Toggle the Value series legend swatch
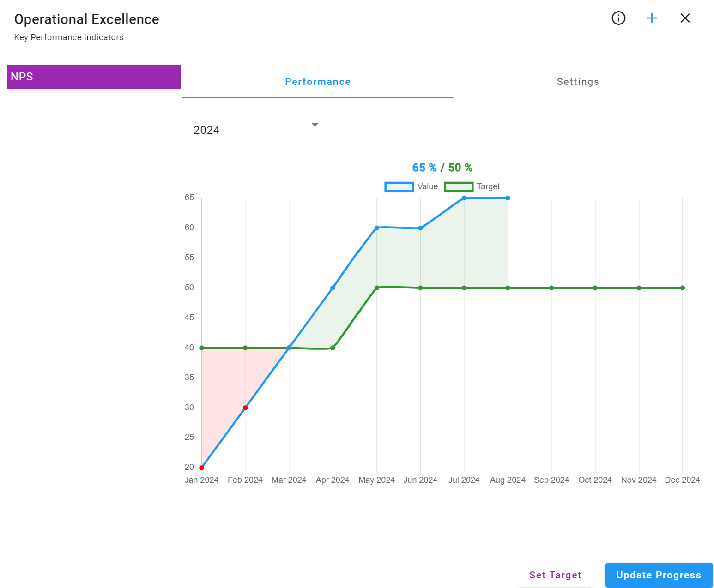 pyautogui.click(x=399, y=186)
